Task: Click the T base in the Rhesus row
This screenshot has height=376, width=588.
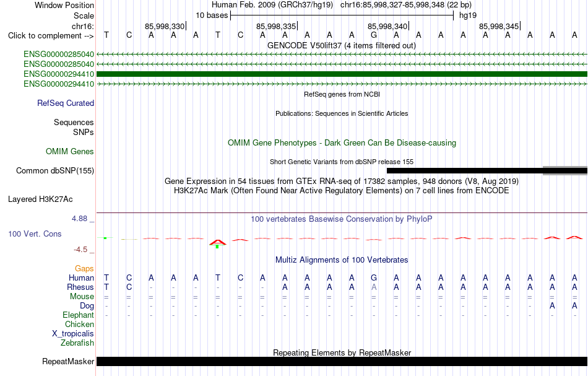Action: [106, 287]
